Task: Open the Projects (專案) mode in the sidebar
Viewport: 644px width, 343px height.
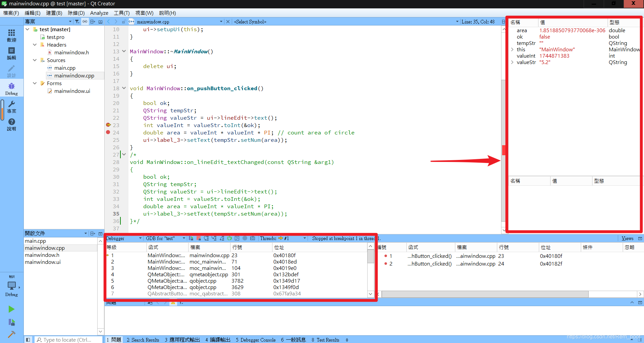Action: [11, 107]
